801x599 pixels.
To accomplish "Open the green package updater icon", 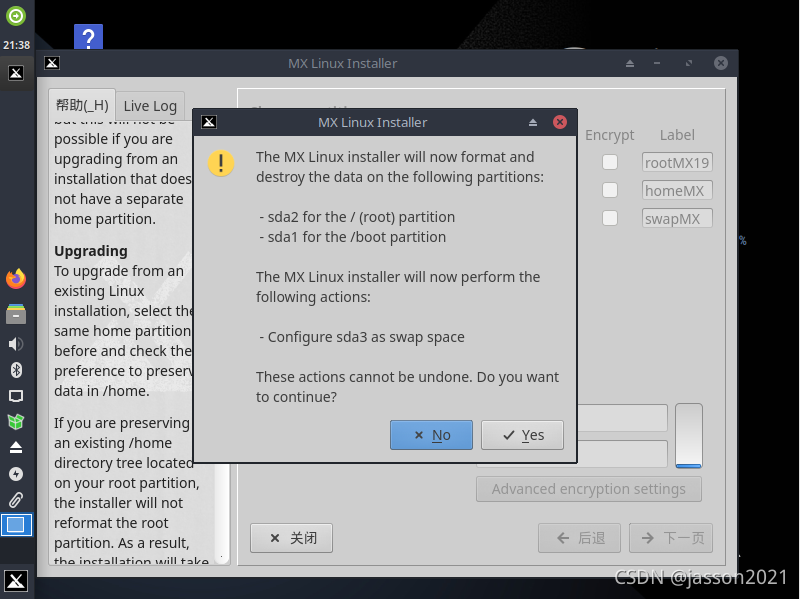I will tap(16, 422).
